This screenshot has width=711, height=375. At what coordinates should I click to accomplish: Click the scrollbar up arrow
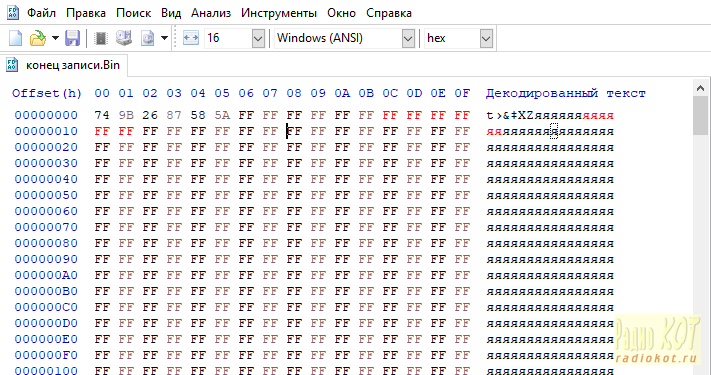coord(700,88)
